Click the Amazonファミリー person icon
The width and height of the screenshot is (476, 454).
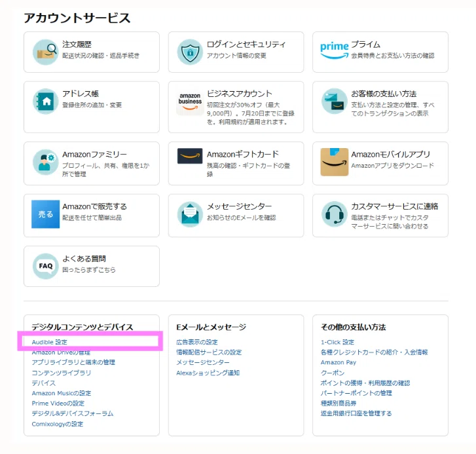[x=46, y=162]
